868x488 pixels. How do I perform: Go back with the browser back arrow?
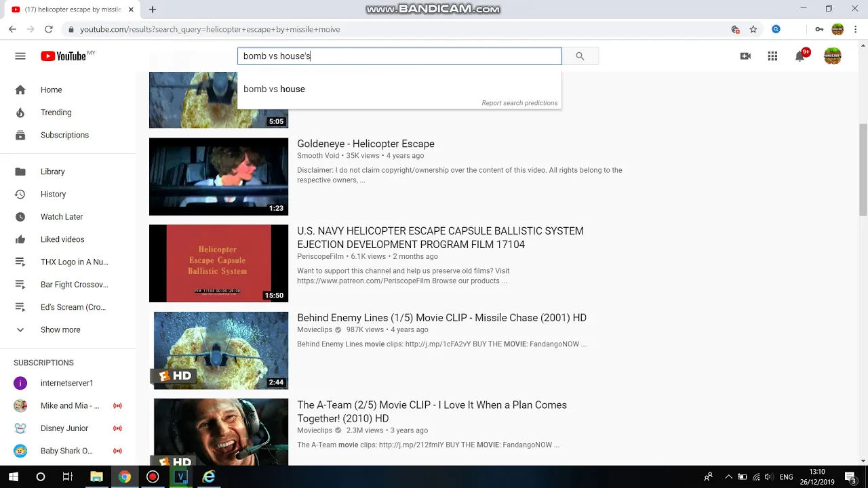[x=12, y=29]
